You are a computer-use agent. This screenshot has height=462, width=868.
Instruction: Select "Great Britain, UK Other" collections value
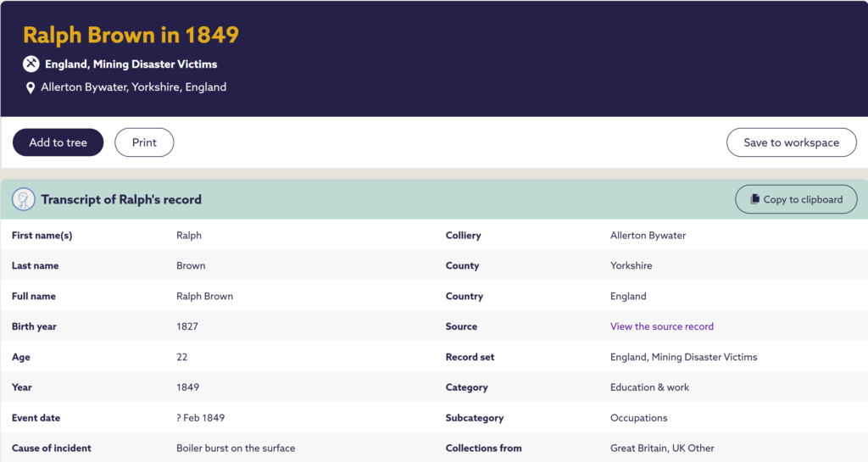(x=662, y=448)
